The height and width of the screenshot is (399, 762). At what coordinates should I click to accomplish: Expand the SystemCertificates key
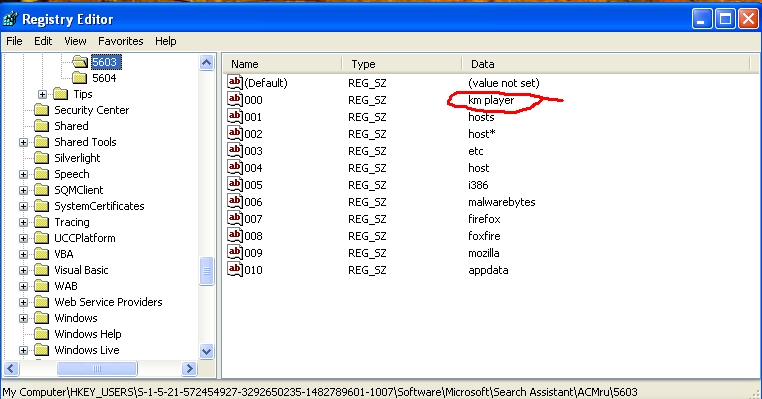(x=23, y=207)
